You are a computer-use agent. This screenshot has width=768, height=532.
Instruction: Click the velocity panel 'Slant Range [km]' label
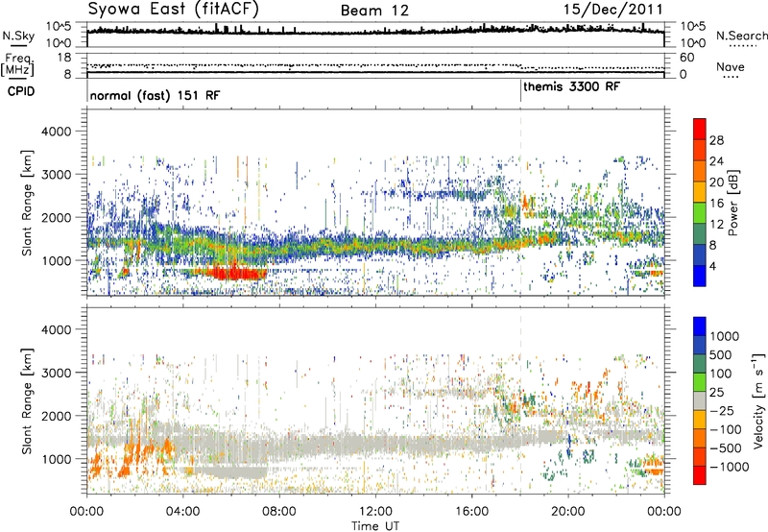pyautogui.click(x=27, y=401)
